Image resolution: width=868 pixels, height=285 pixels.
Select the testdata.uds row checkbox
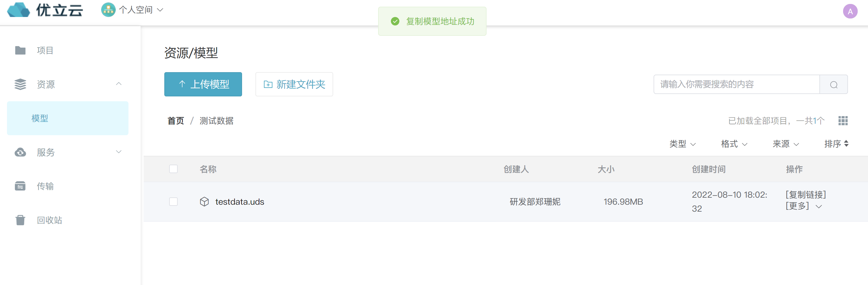(x=173, y=202)
